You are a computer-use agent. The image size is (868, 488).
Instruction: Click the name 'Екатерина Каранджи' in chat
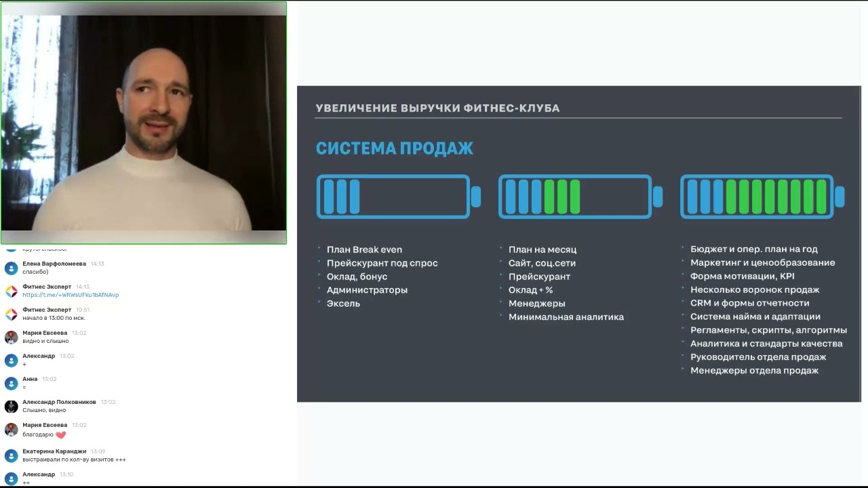[x=54, y=451]
